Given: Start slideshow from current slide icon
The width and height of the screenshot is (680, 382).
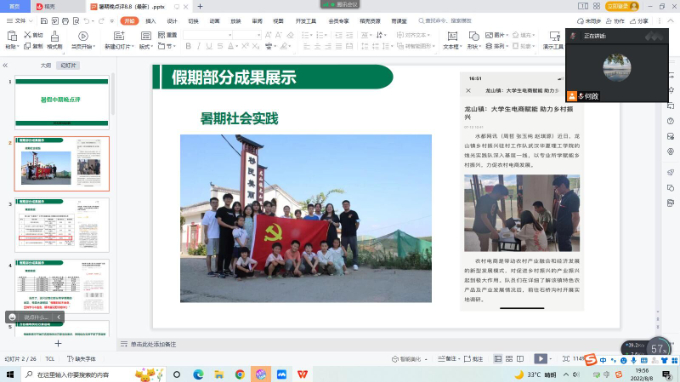Looking at the screenshot, I should (83, 36).
